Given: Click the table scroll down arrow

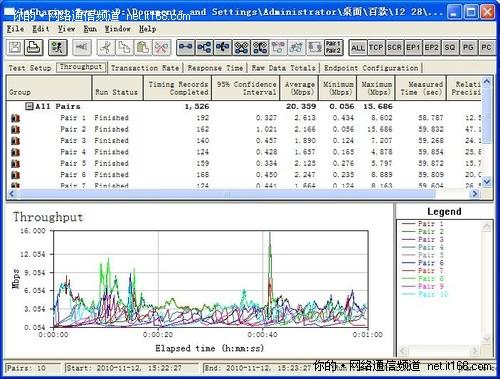Looking at the screenshot, I should pyautogui.click(x=487, y=181).
